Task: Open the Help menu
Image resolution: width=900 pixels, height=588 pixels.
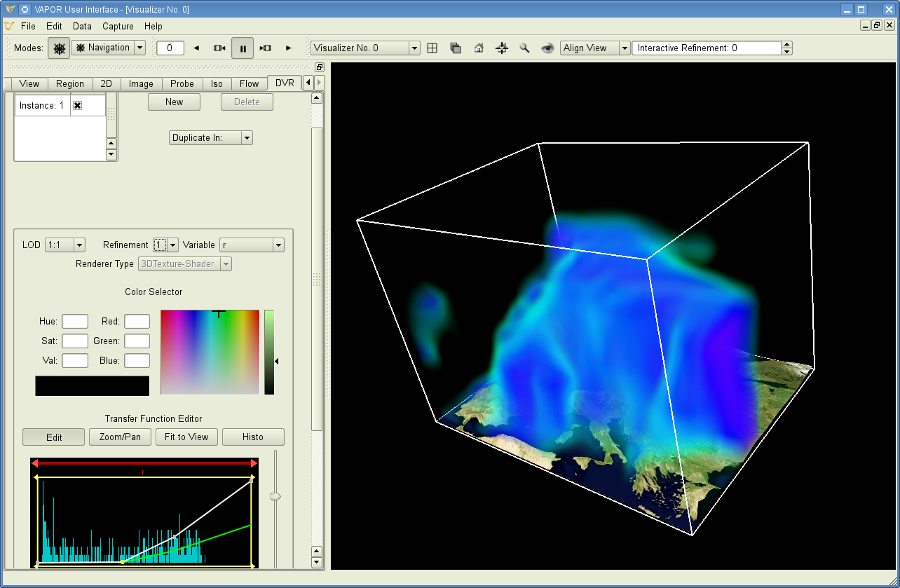Action: tap(153, 26)
